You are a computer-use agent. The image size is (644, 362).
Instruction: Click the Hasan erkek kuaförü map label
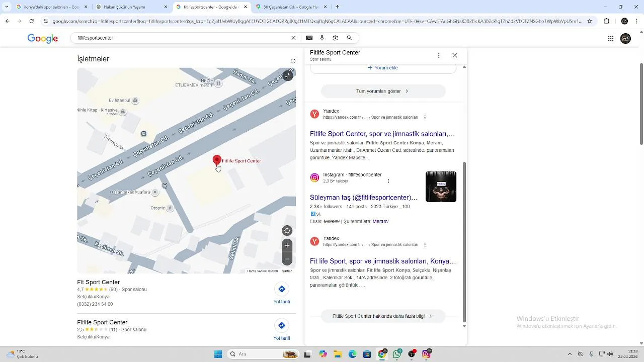[x=130, y=192]
